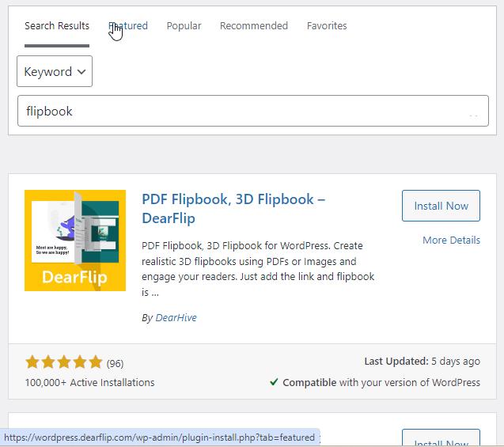Image resolution: width=504 pixels, height=447 pixels.
Task: Focus the plugin search field containing flipbook
Action: pos(245,112)
